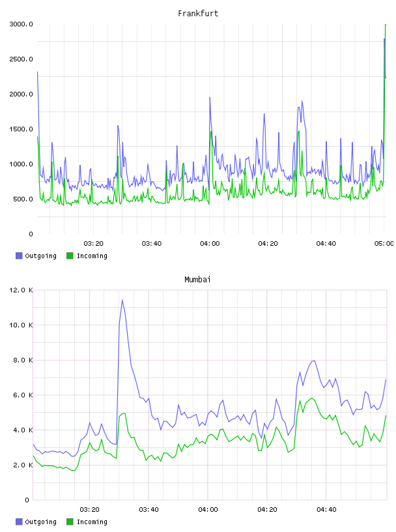Click the green Incoming swatch in Frankfurt legend
This screenshot has height=532, width=396.
point(70,256)
